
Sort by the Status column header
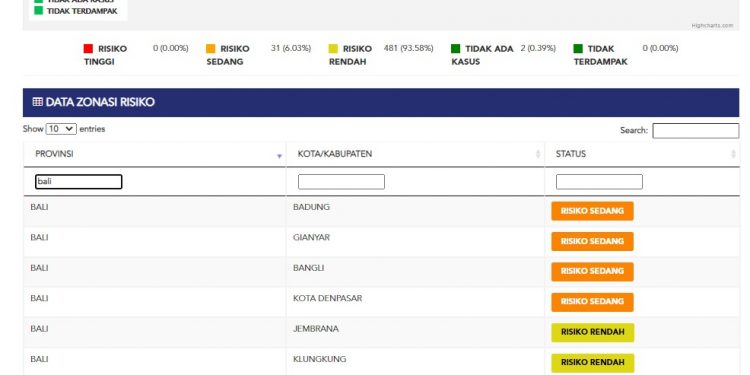pyautogui.click(x=642, y=154)
